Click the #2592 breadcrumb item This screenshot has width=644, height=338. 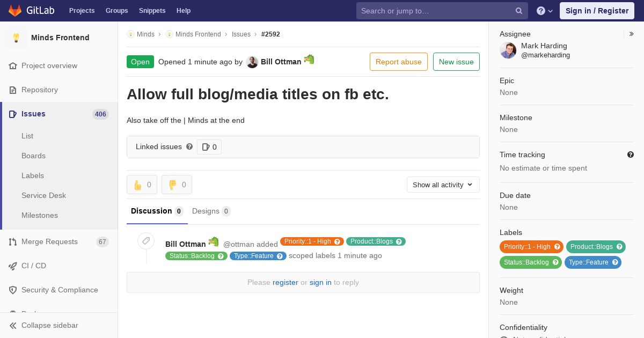[x=270, y=34]
